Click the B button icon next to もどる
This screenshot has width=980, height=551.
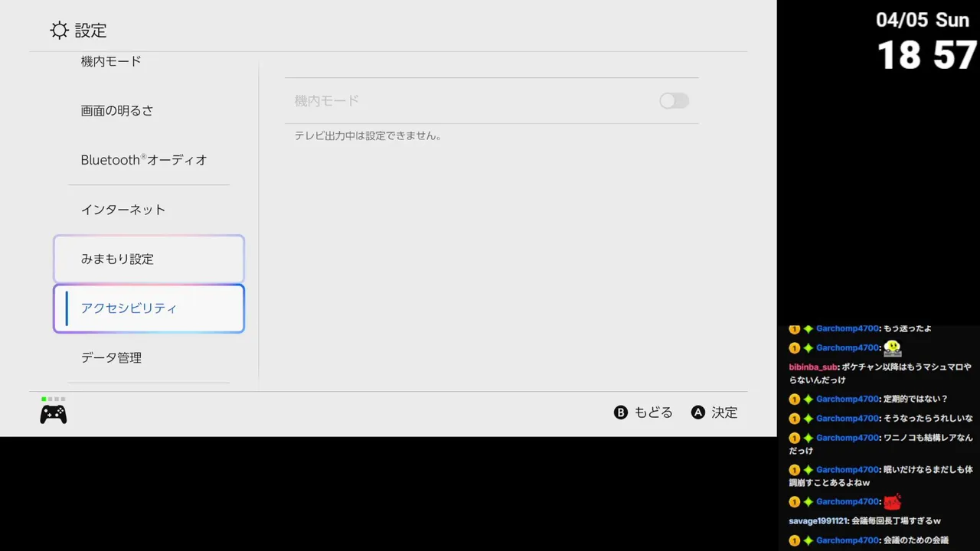tap(621, 412)
